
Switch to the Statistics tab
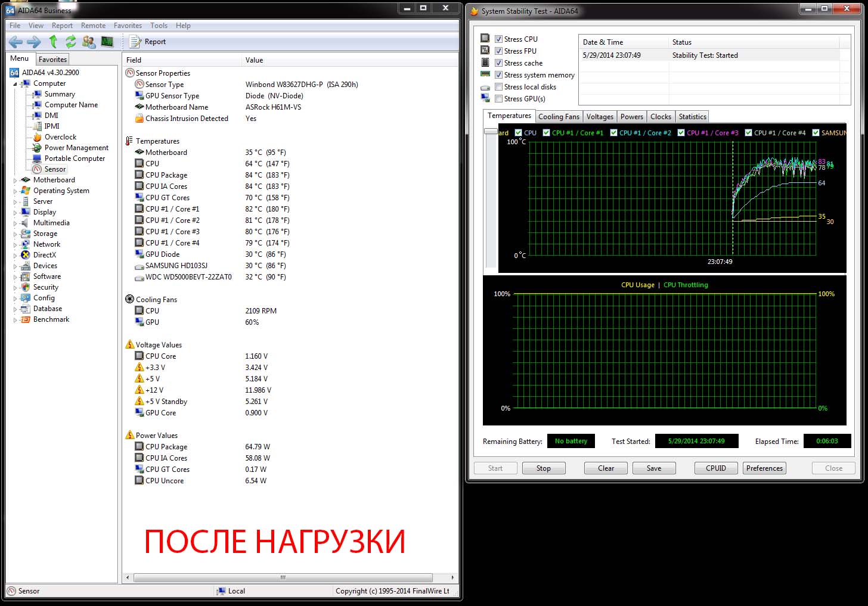[692, 117]
